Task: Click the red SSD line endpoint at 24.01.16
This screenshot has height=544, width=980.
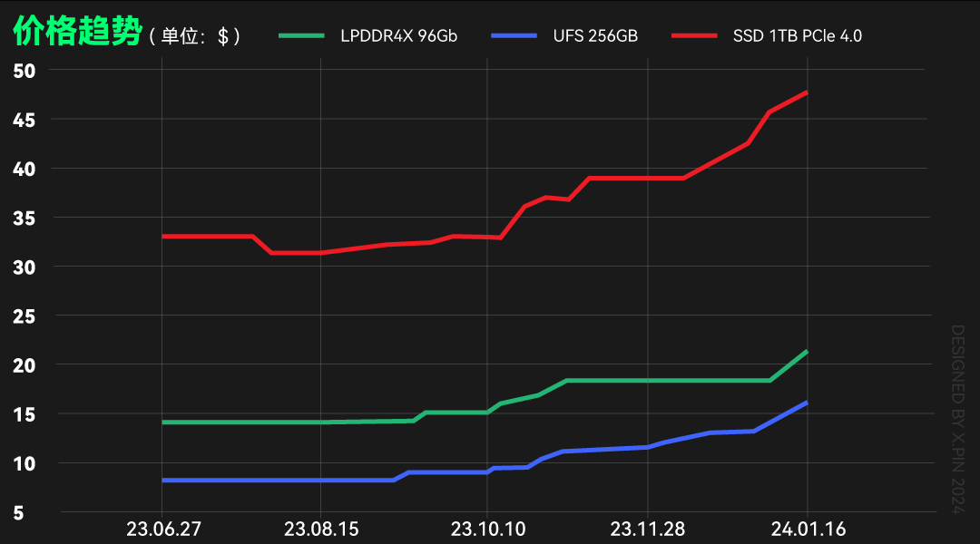Action: pos(807,92)
